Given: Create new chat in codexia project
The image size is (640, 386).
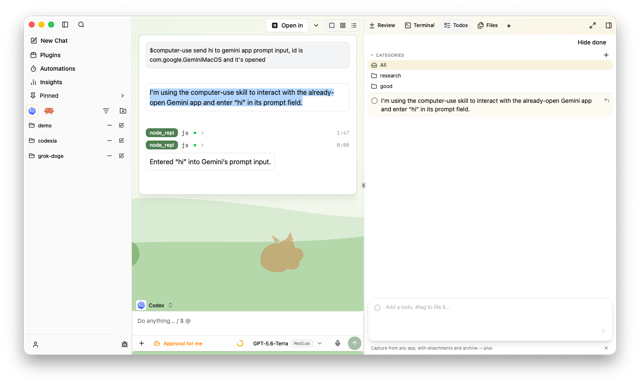Looking at the screenshot, I should [x=121, y=140].
